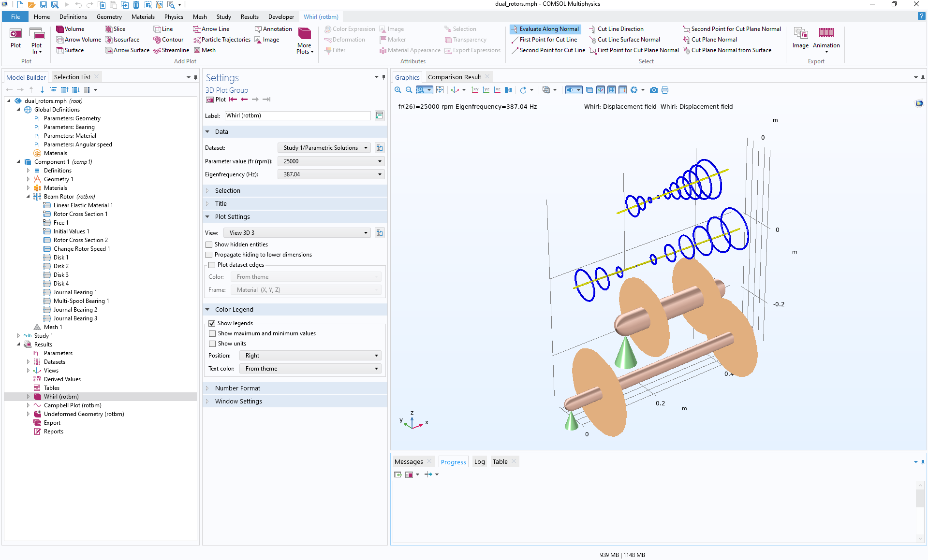This screenshot has width=928, height=560.
Task: Enable the Plot dataset edges checkbox
Action: point(212,265)
